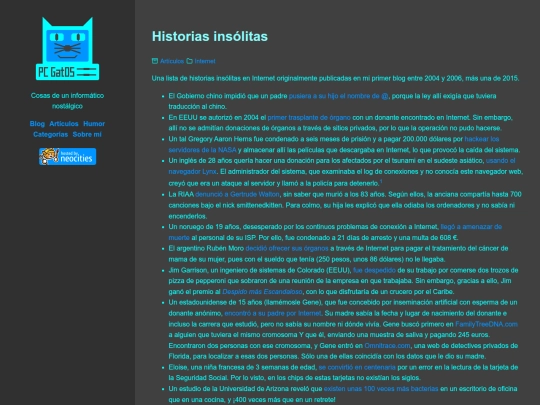Visit the FamilyTreeDNA.com link
The height and width of the screenshot is (405, 540).
(486, 324)
